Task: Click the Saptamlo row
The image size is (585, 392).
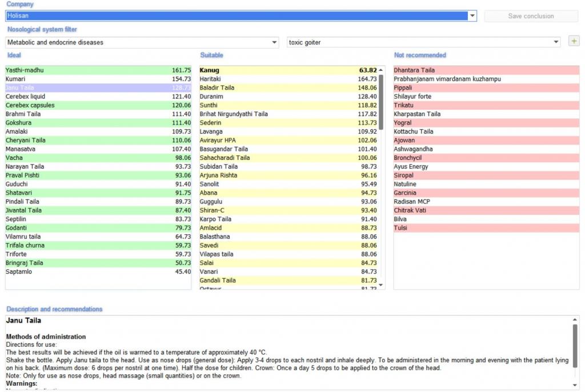Action: 98,272
